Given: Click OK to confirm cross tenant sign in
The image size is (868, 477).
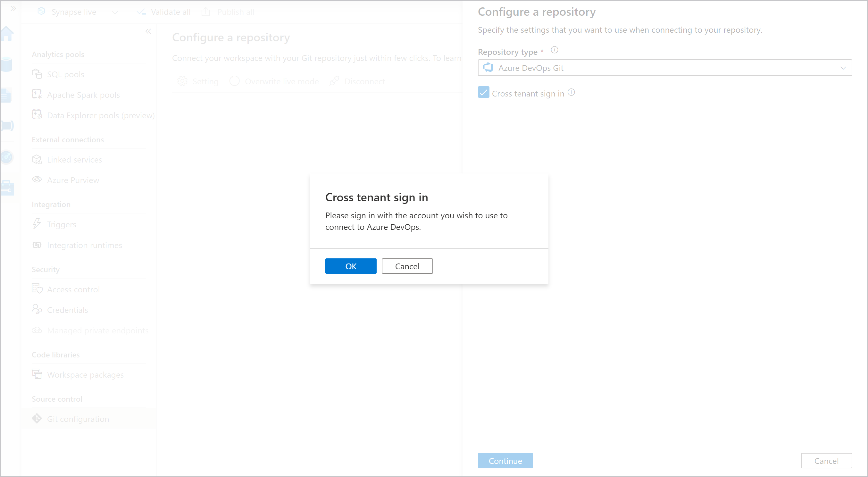Looking at the screenshot, I should [x=351, y=265].
